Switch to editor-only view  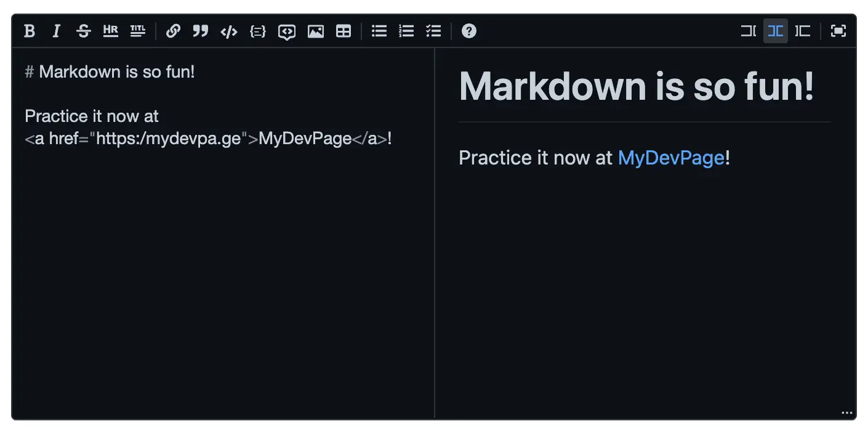pyautogui.click(x=749, y=31)
